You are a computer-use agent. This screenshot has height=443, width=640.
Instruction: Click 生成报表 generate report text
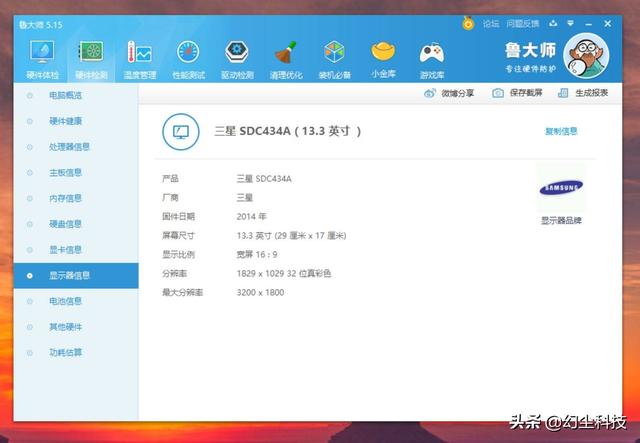tap(592, 93)
